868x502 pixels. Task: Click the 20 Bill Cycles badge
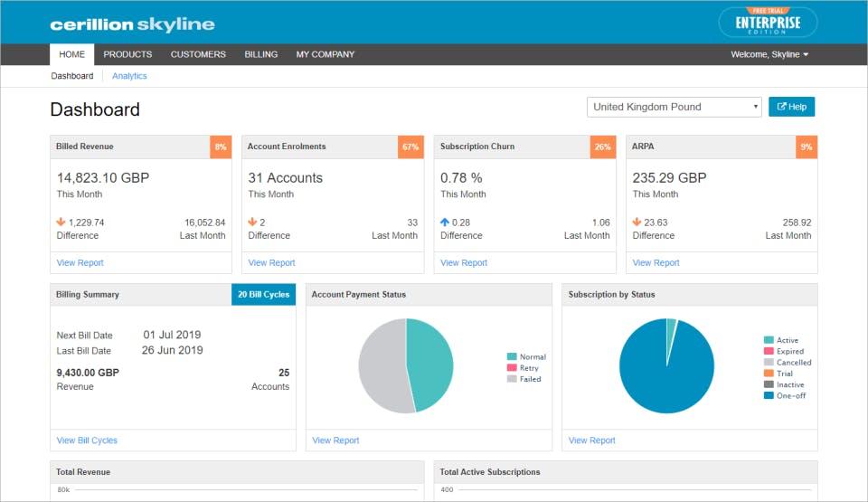pos(263,295)
